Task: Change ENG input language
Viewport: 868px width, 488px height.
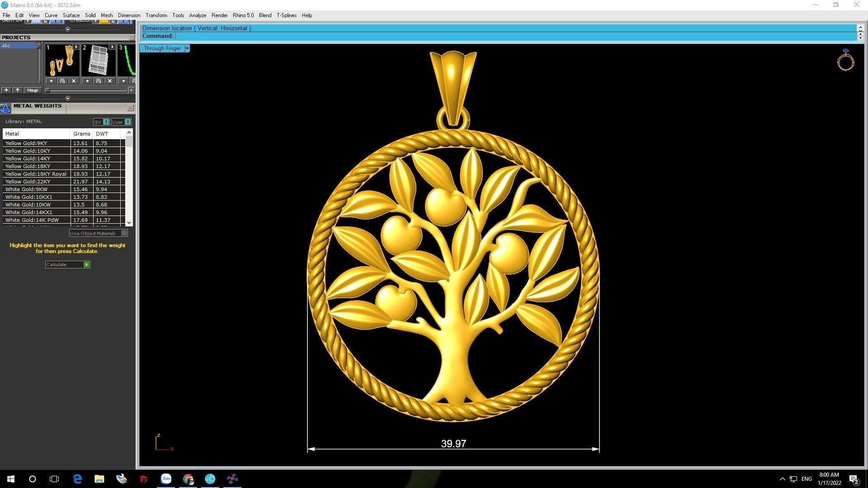Action: [x=807, y=479]
